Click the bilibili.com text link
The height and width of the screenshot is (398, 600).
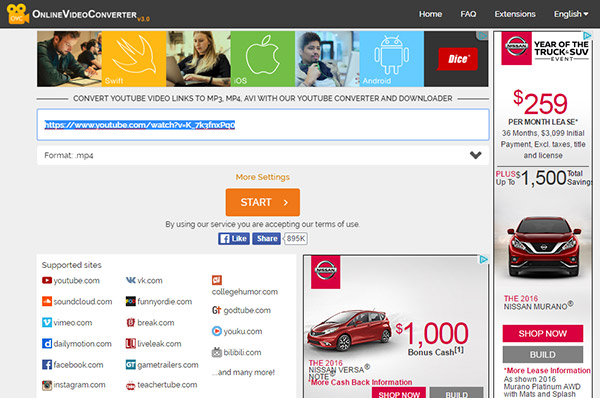242,352
